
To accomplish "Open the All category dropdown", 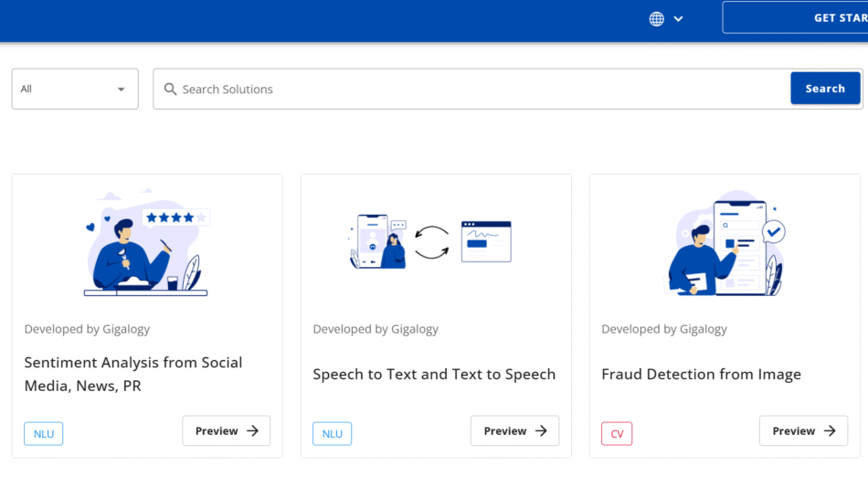I will pyautogui.click(x=75, y=89).
